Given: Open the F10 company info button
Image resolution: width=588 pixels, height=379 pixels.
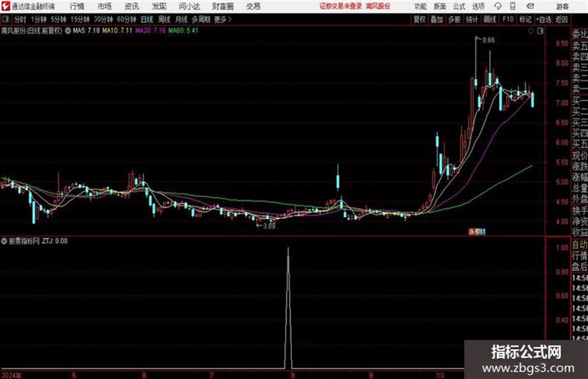Looking at the screenshot, I should click(508, 19).
